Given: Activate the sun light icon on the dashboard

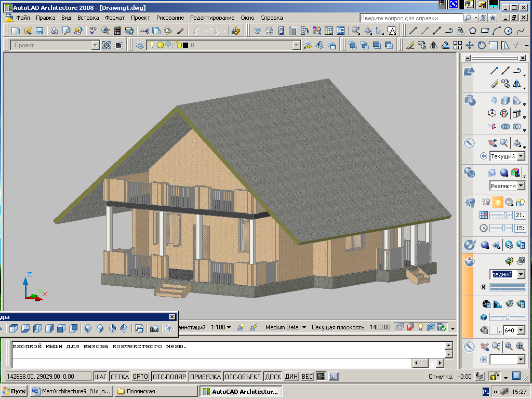Looking at the screenshot, I should click(498, 202).
